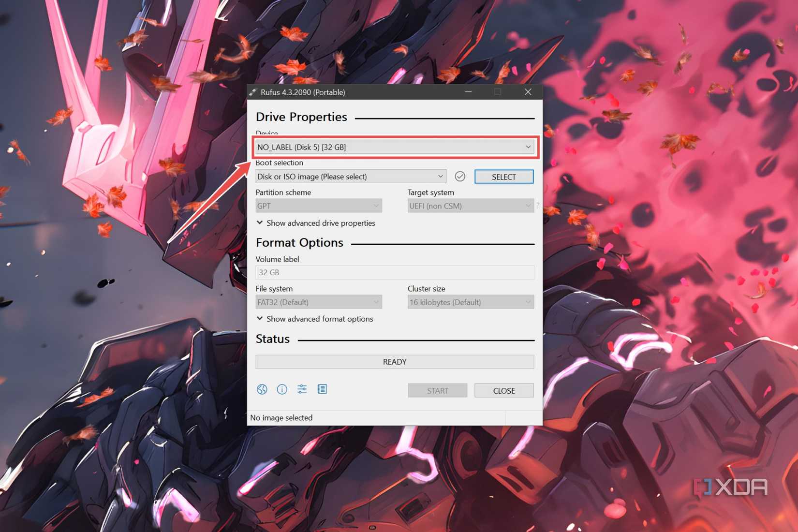Click the checksum verify icon next to SELECT
This screenshot has height=532, width=798.
(x=460, y=177)
